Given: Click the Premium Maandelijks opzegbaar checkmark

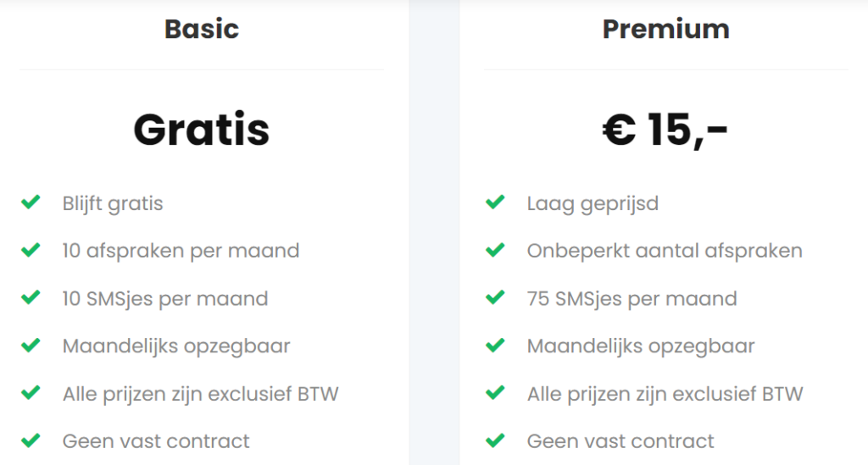Looking at the screenshot, I should [495, 346].
